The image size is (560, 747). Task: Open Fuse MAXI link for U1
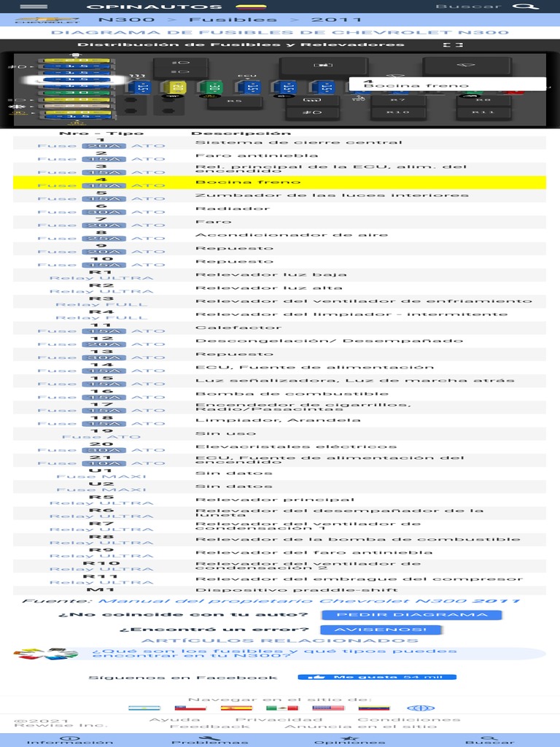[x=101, y=476]
